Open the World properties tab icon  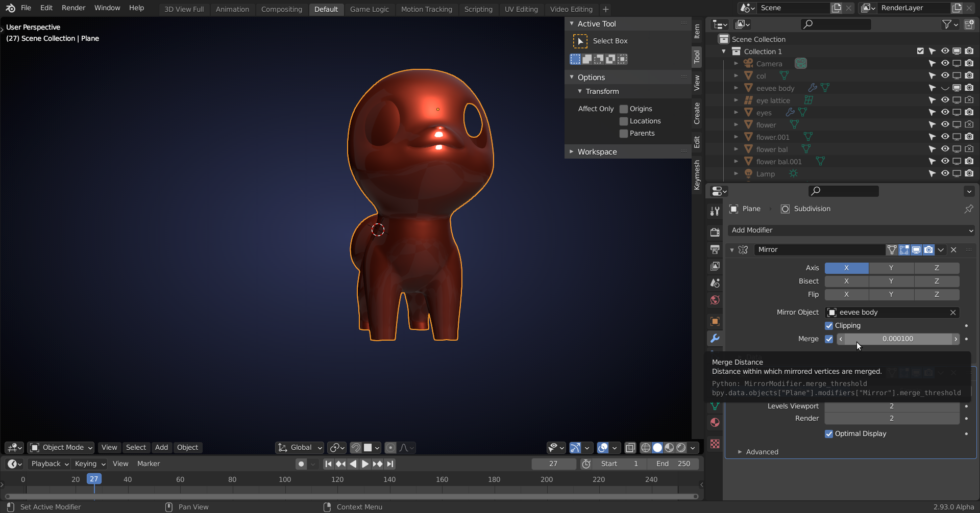715,300
